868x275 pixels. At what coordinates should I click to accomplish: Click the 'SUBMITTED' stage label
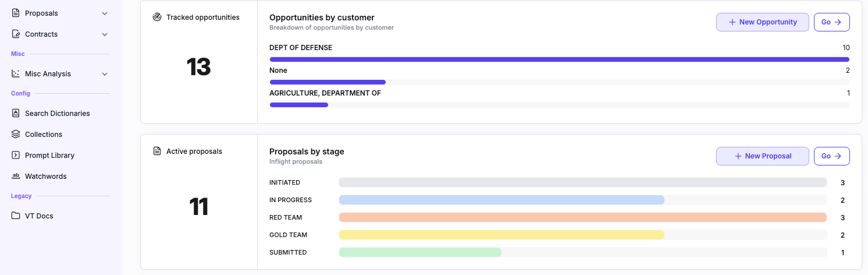click(x=288, y=252)
